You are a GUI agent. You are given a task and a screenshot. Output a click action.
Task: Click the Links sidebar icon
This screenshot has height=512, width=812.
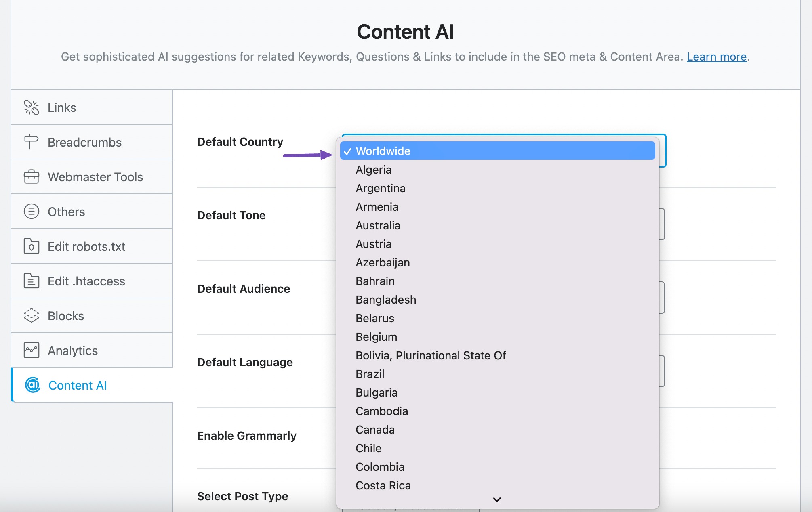(x=31, y=107)
